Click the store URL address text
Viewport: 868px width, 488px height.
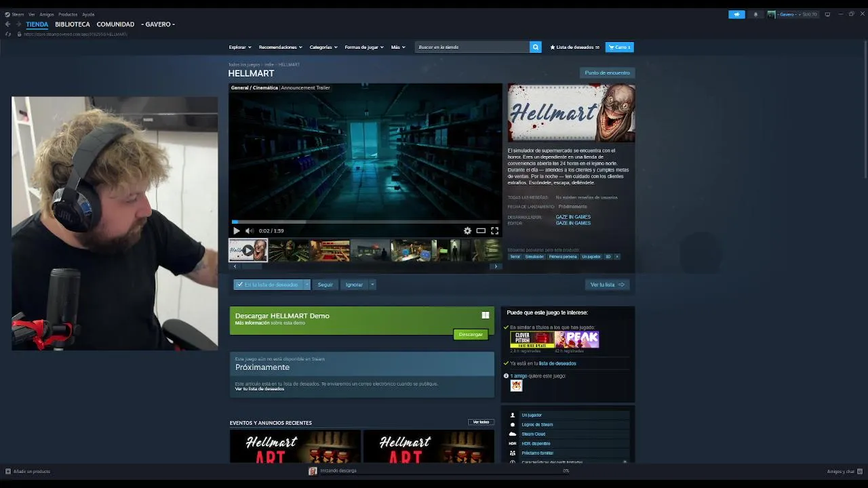(75, 34)
